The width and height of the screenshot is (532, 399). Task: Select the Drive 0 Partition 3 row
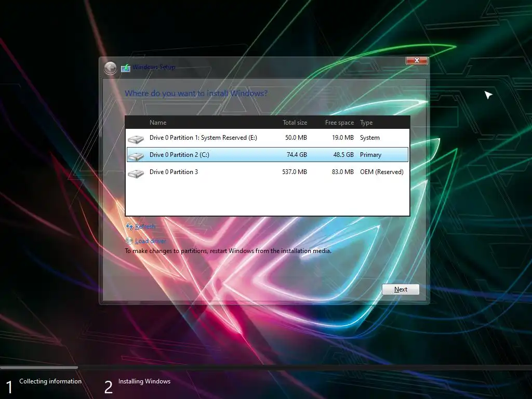(x=268, y=172)
